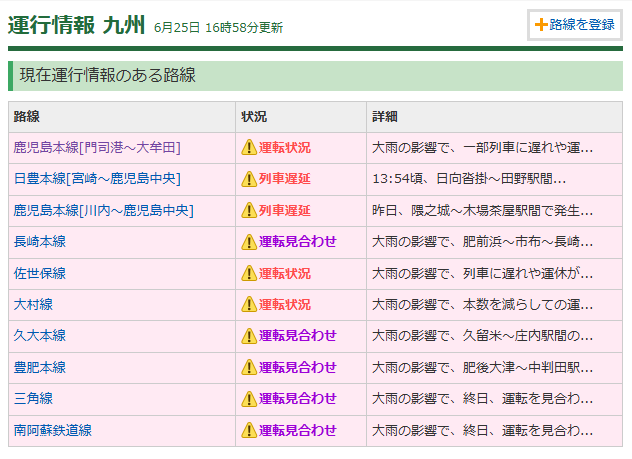
Task: Click warning icon in 長崎本線 row
Action: click(x=249, y=242)
